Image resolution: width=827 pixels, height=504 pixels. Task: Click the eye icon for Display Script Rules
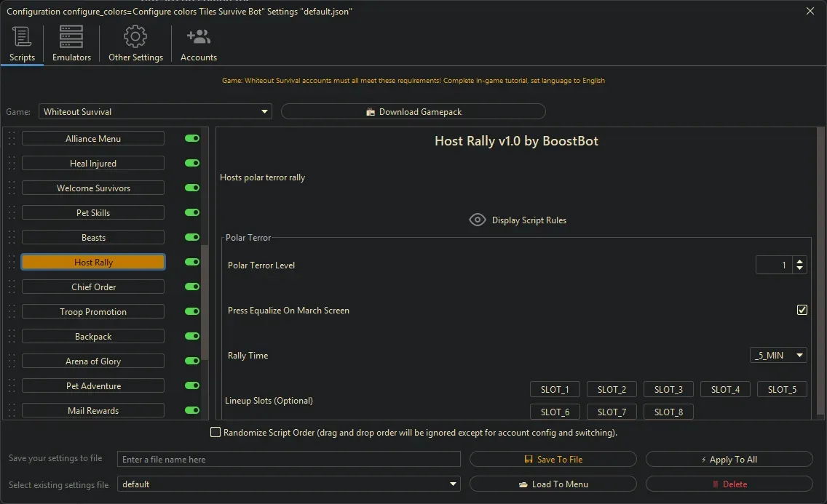[x=478, y=220]
